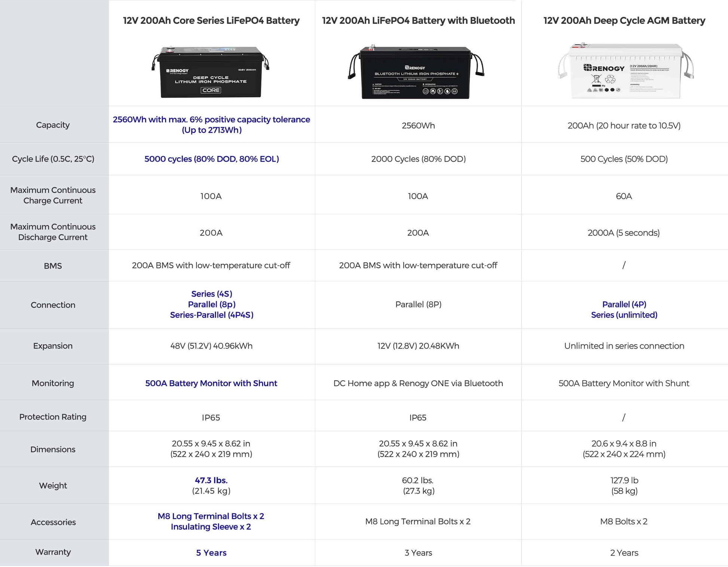The image size is (728, 567).
Task: Click the '3 Years' warranty cell
Action: pos(418,553)
